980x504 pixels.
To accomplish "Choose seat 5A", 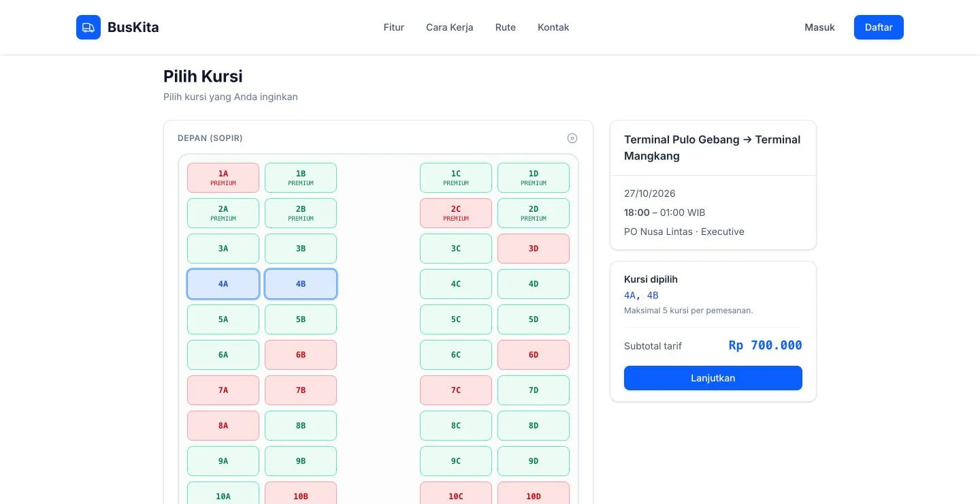I will (223, 319).
